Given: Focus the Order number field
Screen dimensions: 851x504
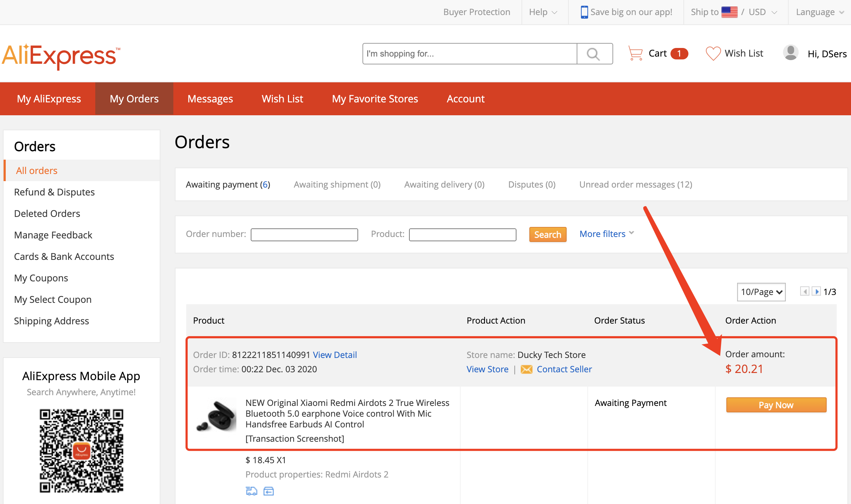Looking at the screenshot, I should (x=304, y=235).
